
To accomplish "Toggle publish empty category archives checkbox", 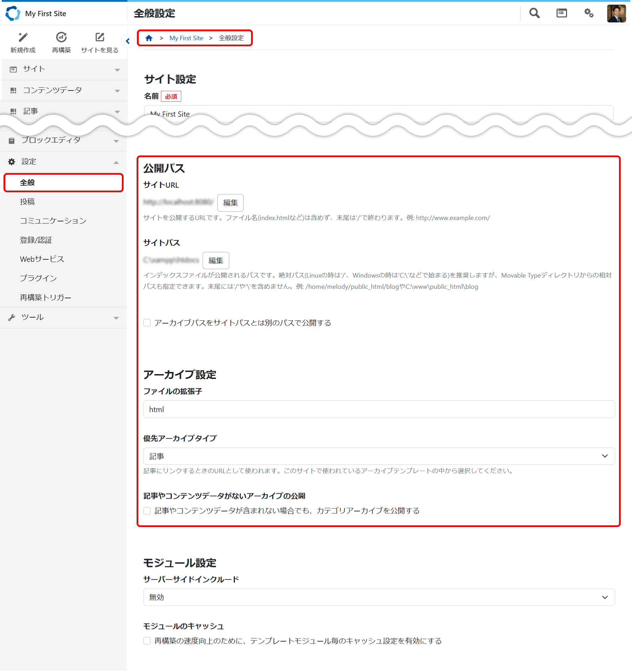I will tap(147, 511).
